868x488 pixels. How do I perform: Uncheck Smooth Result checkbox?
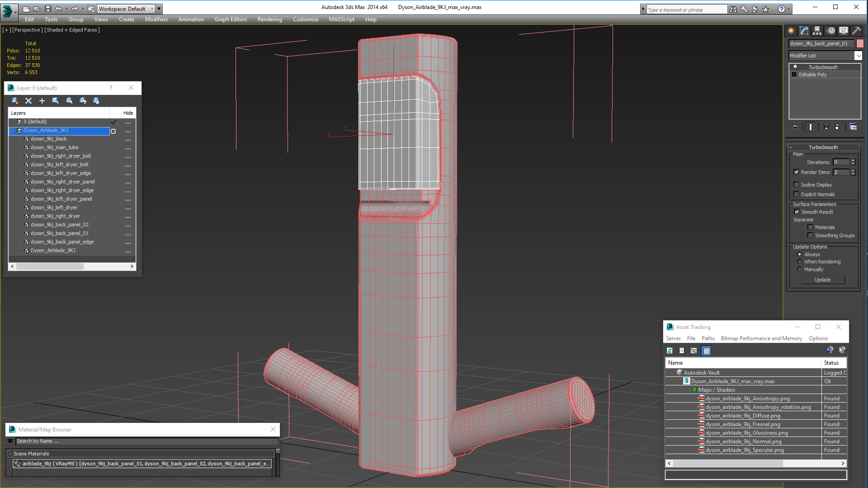[797, 212]
